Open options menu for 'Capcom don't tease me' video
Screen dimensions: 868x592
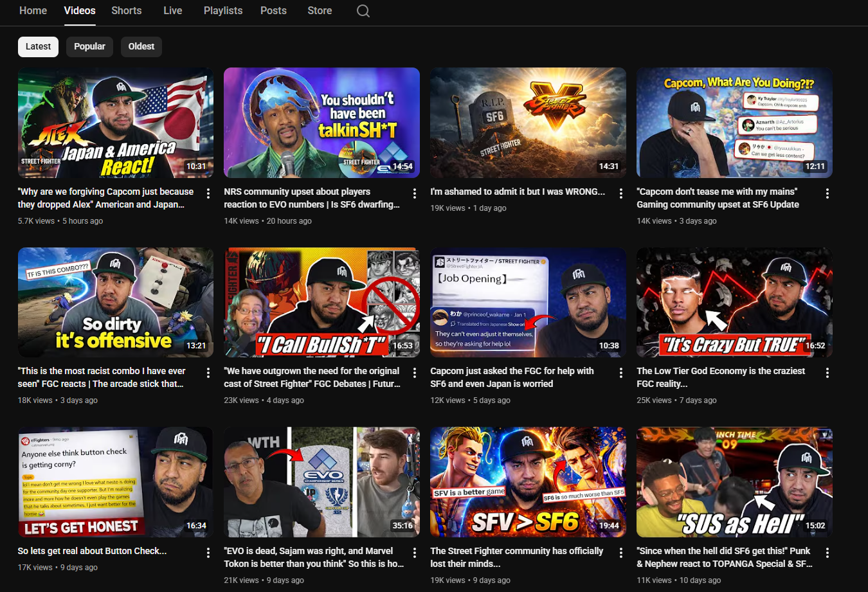tap(827, 193)
